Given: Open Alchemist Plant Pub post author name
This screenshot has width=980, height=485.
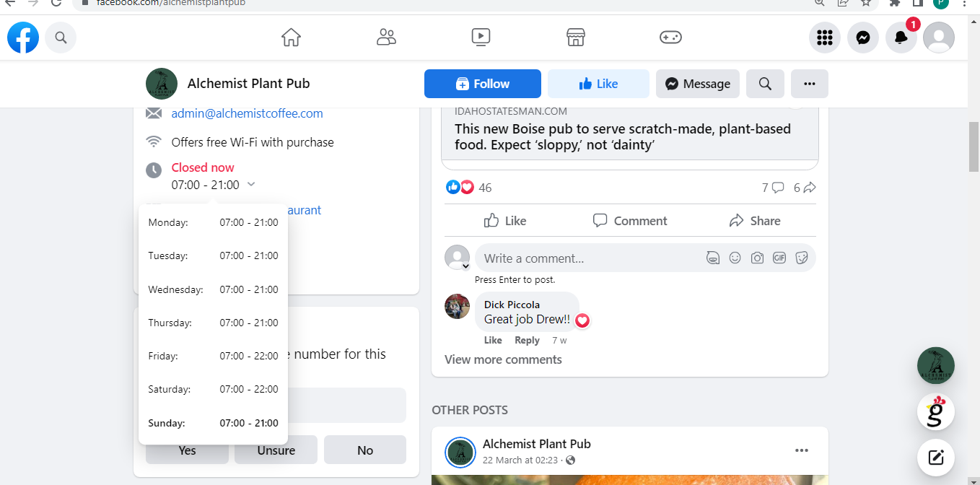Looking at the screenshot, I should point(537,444).
